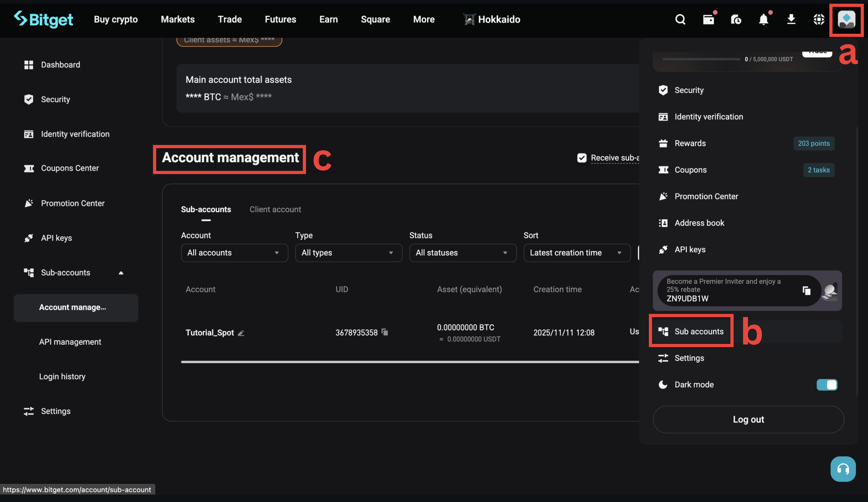868x502 pixels.
Task: Open Login history in sidebar
Action: tap(62, 376)
